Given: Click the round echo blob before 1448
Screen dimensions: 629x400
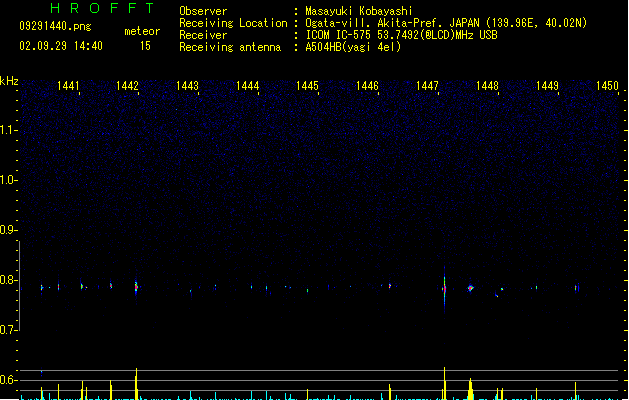Looking at the screenshot, I should (471, 288).
